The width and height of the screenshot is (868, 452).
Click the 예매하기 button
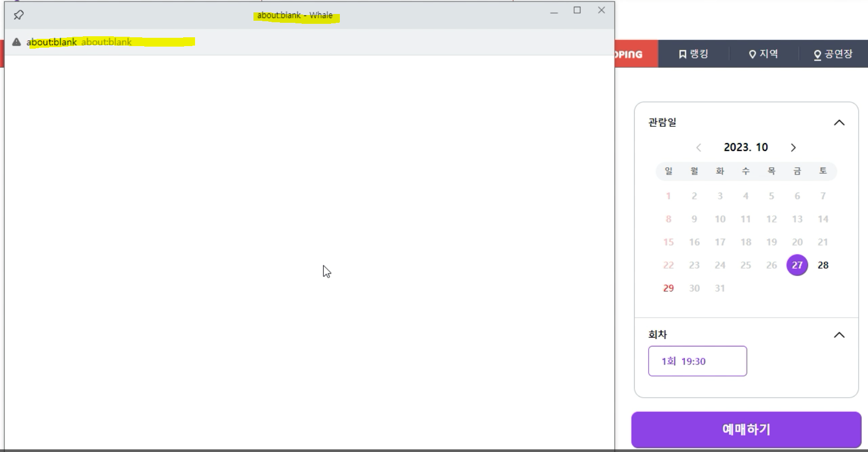coord(746,430)
